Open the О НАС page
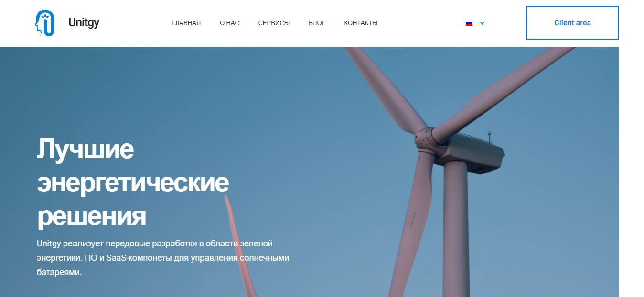 pyautogui.click(x=229, y=23)
